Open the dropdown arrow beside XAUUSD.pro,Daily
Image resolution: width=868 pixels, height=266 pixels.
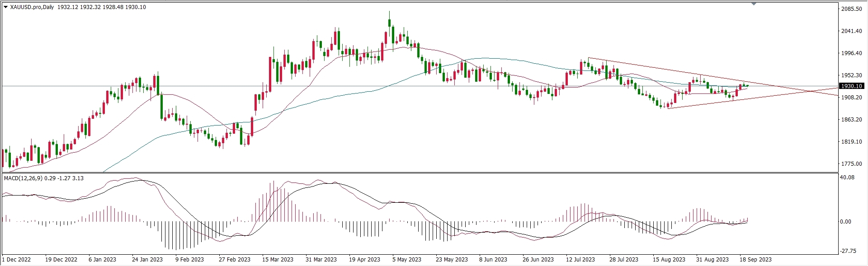click(5, 7)
